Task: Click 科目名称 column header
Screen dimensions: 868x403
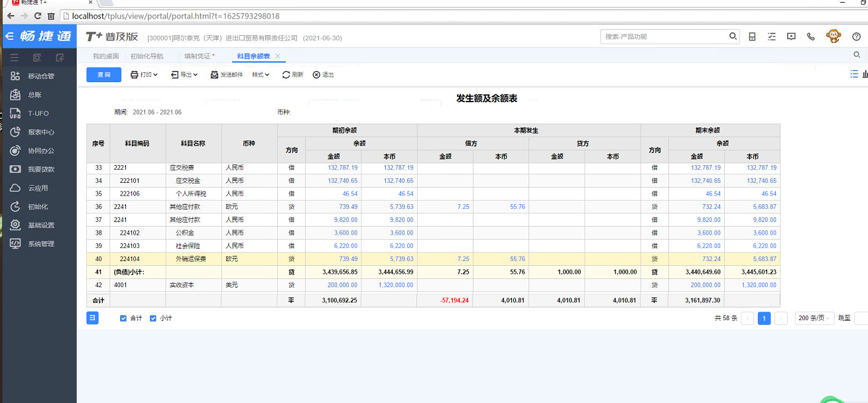Action: (194, 143)
